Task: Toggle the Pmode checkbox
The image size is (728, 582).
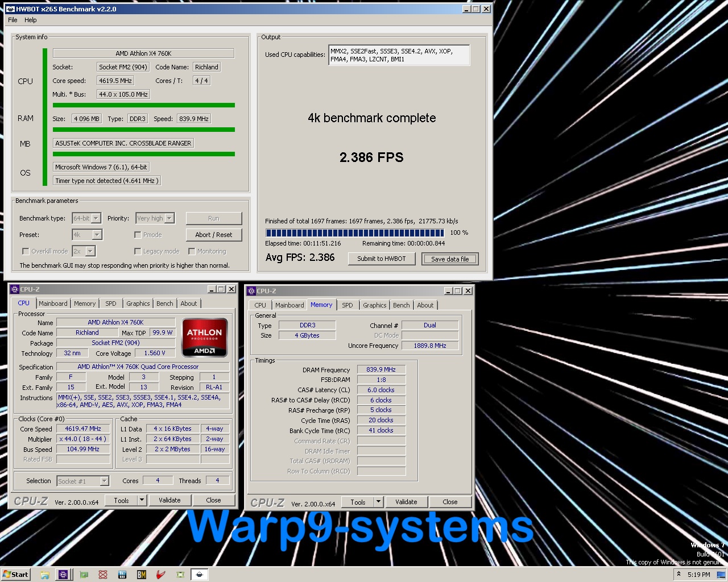Action: 138,235
